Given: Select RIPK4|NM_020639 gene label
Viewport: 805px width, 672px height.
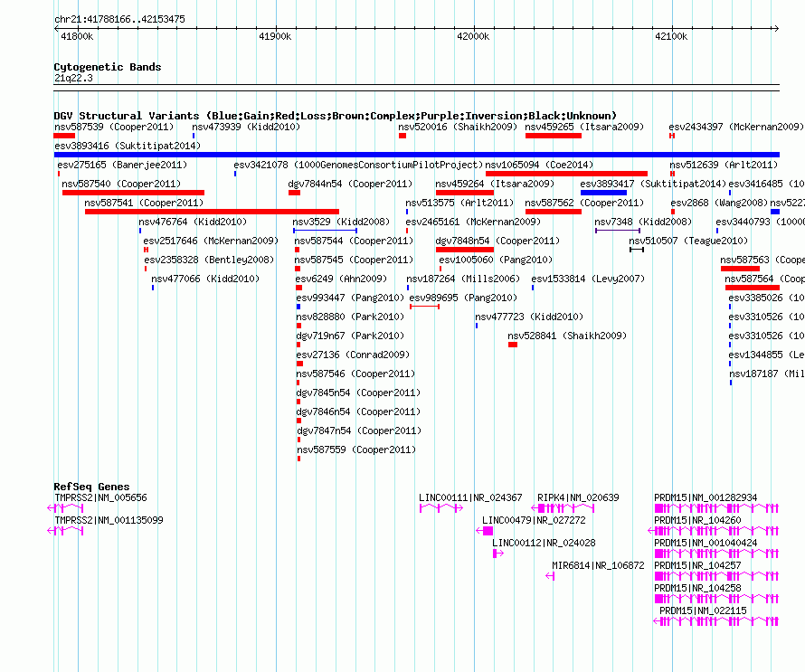Looking at the screenshot, I should (578, 497).
